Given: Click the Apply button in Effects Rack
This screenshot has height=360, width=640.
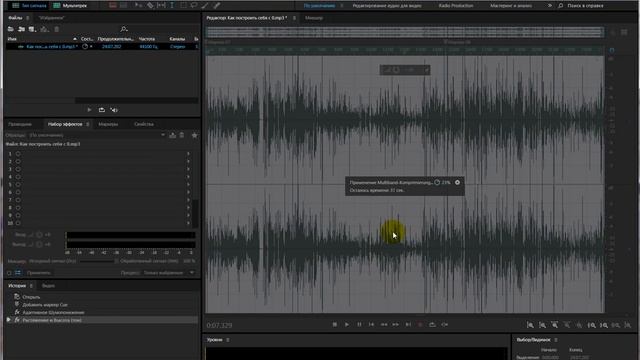Looking at the screenshot, I should point(38,273).
